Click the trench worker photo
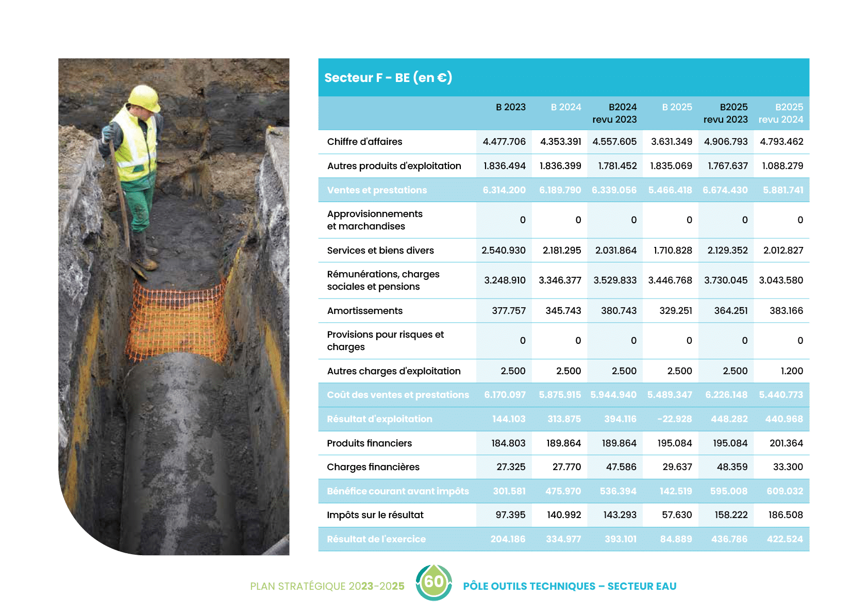The width and height of the screenshot is (868, 614). coord(174,306)
